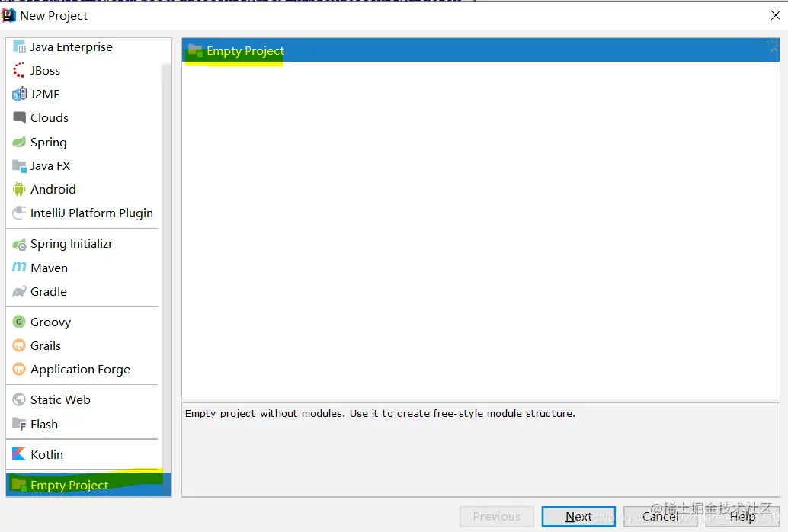Image resolution: width=788 pixels, height=532 pixels.
Task: Click the J2ME phone icon
Action: tap(19, 94)
